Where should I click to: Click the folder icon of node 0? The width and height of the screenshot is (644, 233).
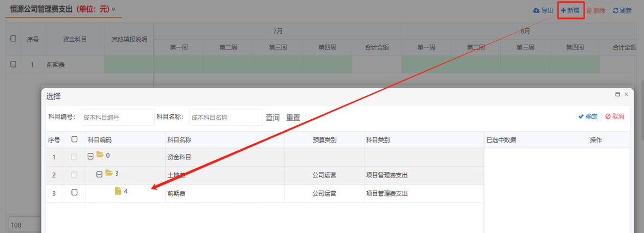[100, 155]
